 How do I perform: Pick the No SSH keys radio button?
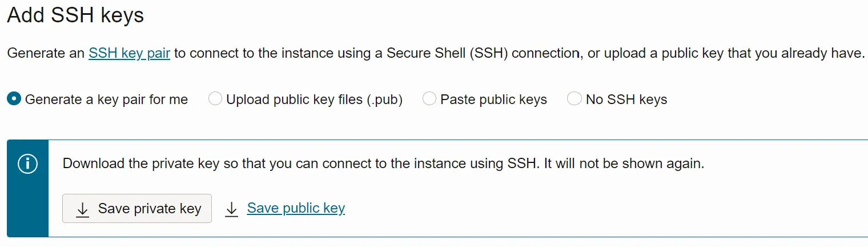tap(574, 99)
